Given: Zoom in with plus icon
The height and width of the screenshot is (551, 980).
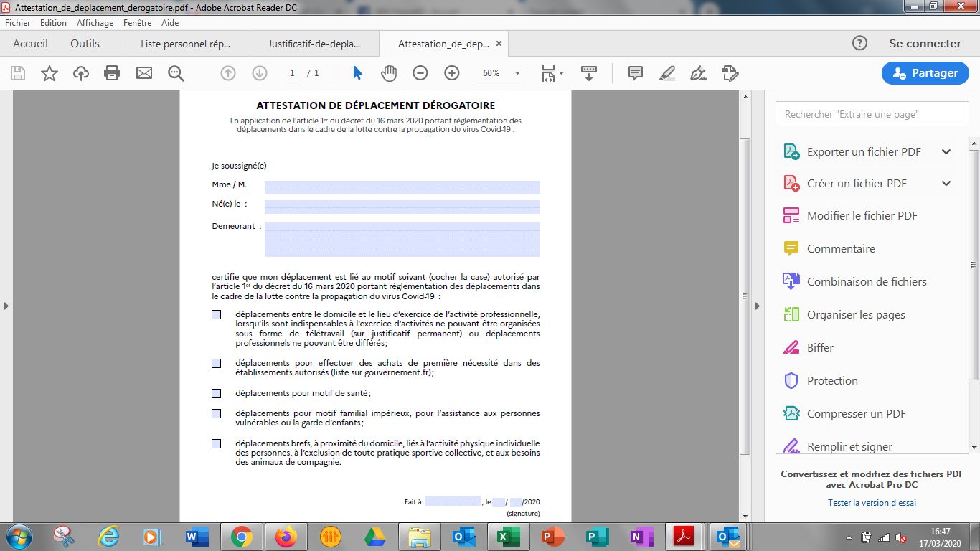Looking at the screenshot, I should point(452,73).
